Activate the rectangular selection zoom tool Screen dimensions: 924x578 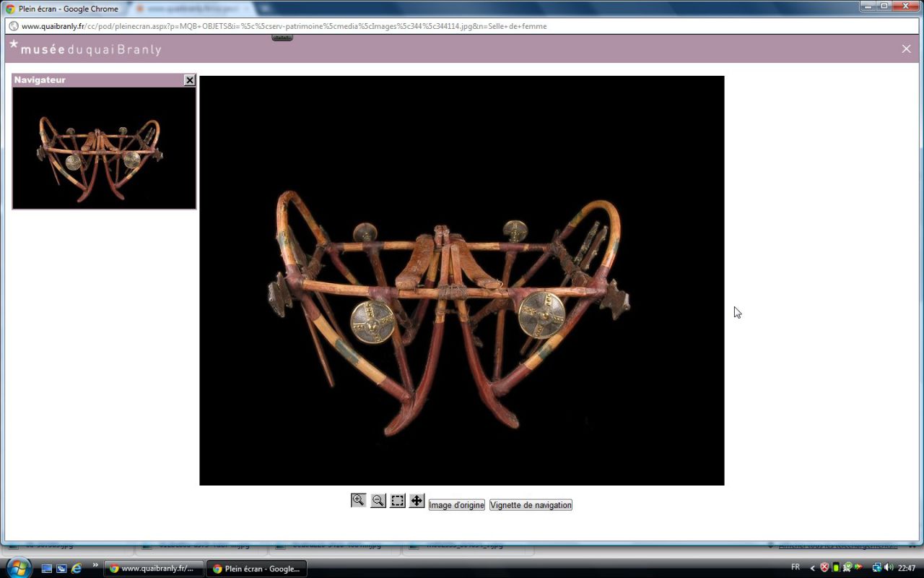[x=398, y=501]
